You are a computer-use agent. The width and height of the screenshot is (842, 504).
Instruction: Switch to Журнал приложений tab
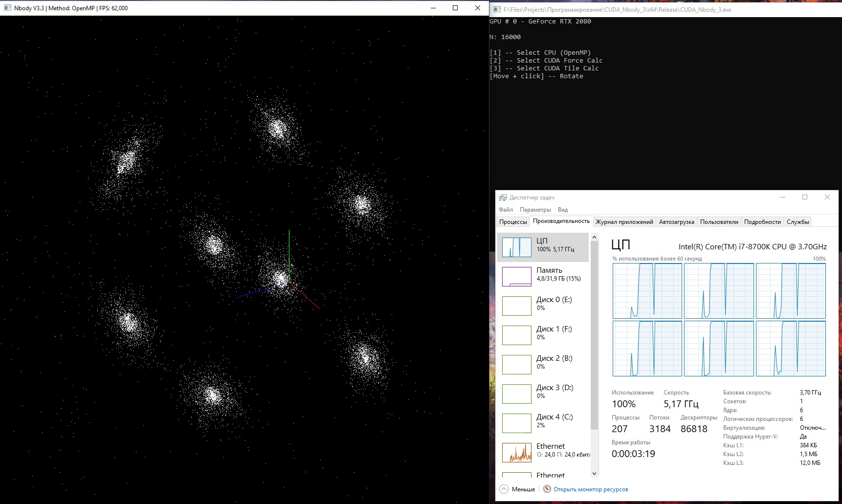click(624, 222)
